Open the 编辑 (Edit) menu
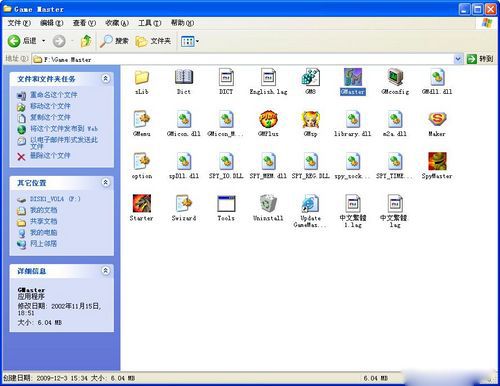Screen dimensions: 500x386 click(52, 23)
